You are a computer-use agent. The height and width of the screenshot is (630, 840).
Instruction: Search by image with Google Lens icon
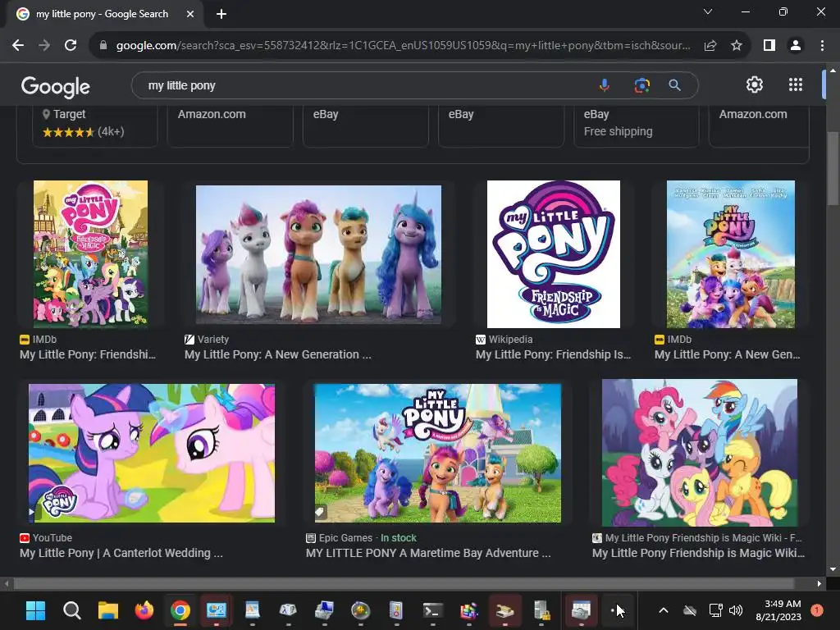click(x=641, y=85)
